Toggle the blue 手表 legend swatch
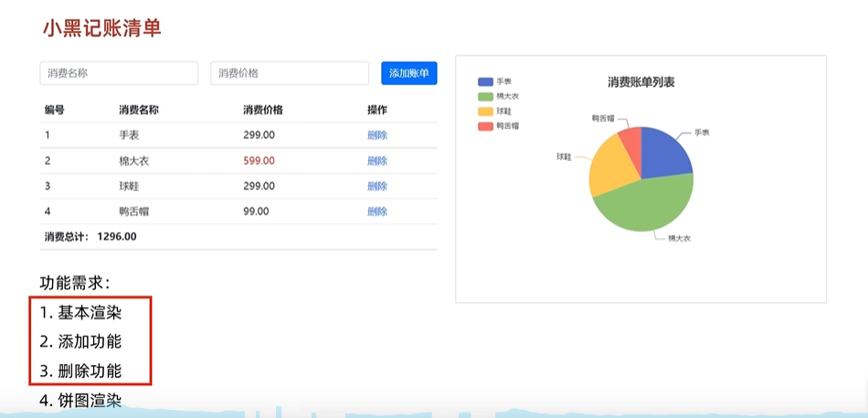 pos(485,81)
